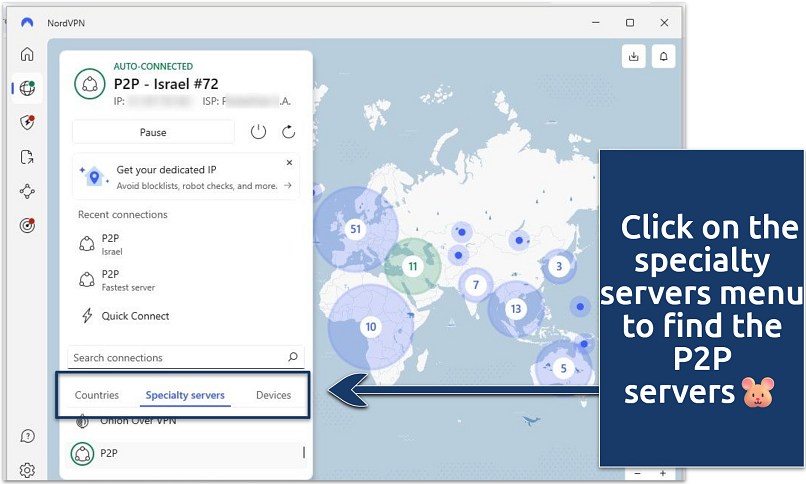Click the East Asia 3 cluster
Screen dimensions: 806x484
click(x=559, y=266)
